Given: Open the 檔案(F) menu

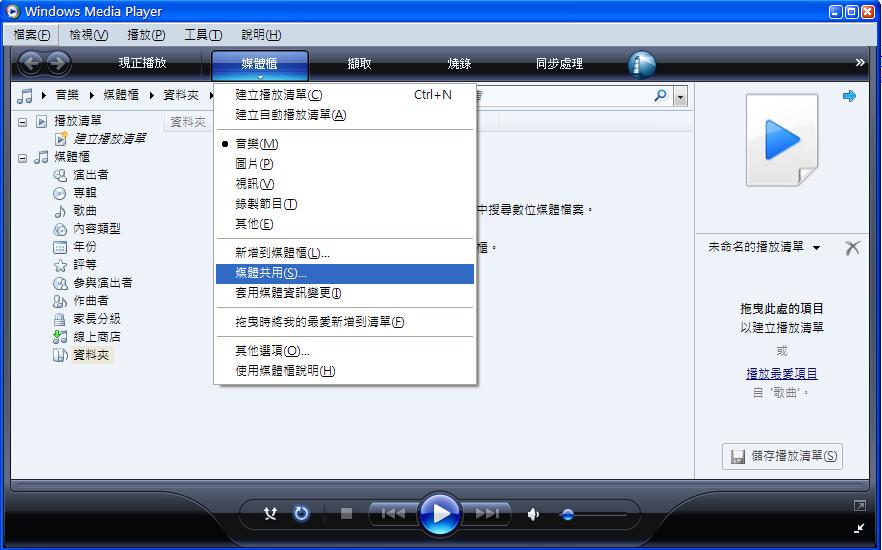Looking at the screenshot, I should pyautogui.click(x=32, y=35).
